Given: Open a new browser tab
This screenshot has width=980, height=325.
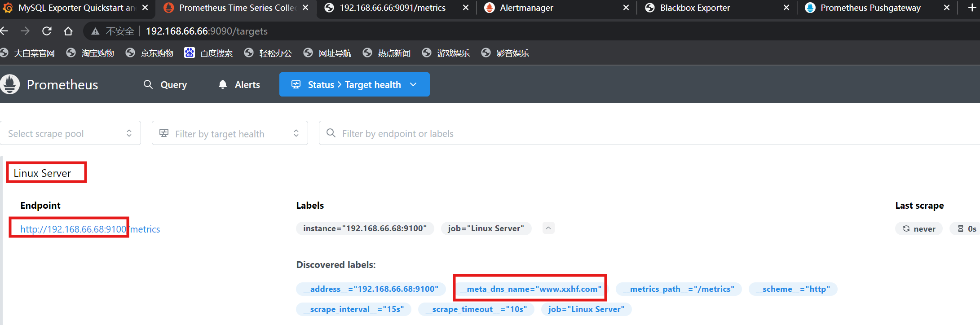Looking at the screenshot, I should click(x=972, y=8).
